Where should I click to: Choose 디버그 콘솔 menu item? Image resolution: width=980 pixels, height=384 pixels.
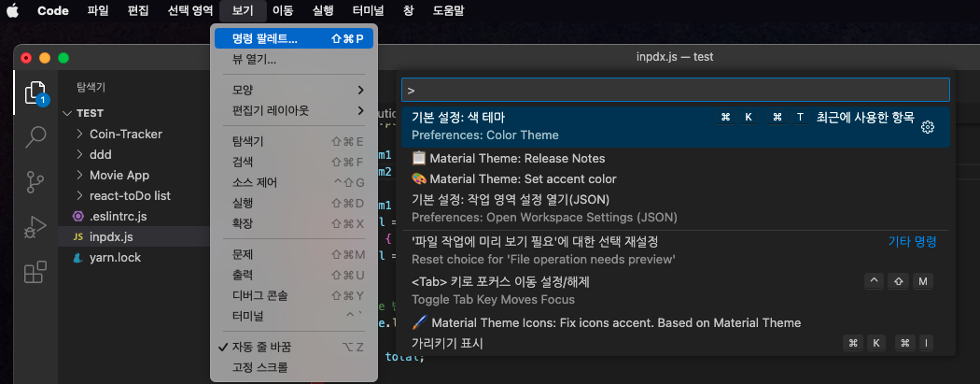pyautogui.click(x=294, y=295)
